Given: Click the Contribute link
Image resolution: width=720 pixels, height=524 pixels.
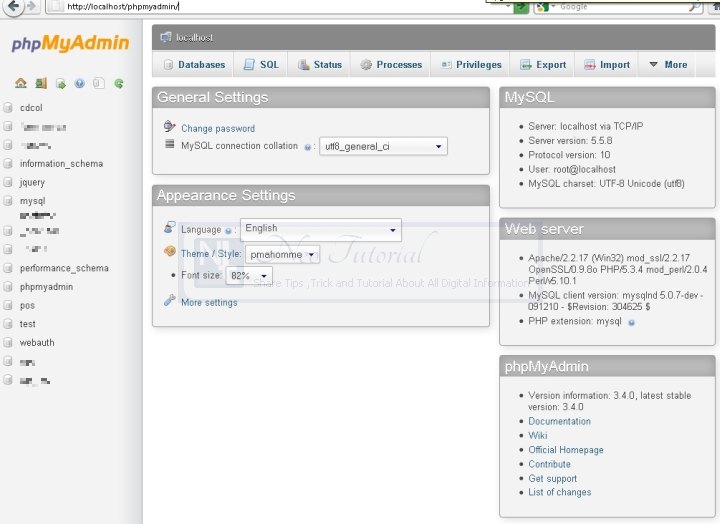Looking at the screenshot, I should 549,464.
